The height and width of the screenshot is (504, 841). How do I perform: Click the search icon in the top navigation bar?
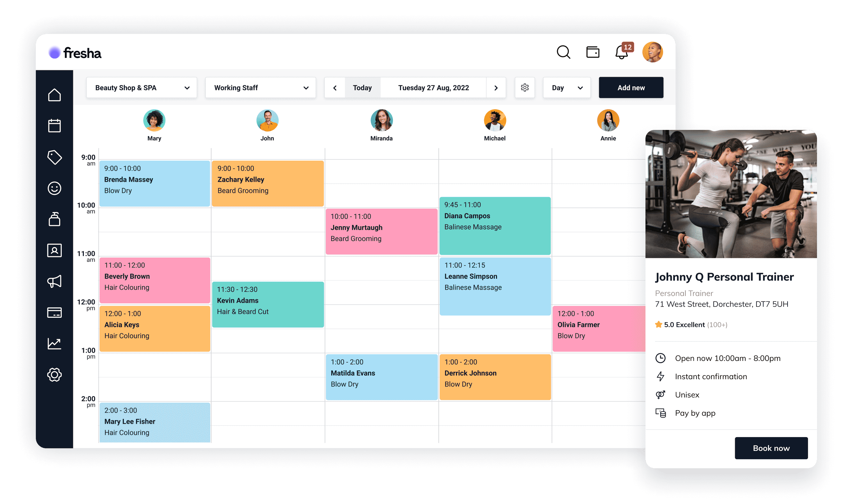tap(563, 52)
